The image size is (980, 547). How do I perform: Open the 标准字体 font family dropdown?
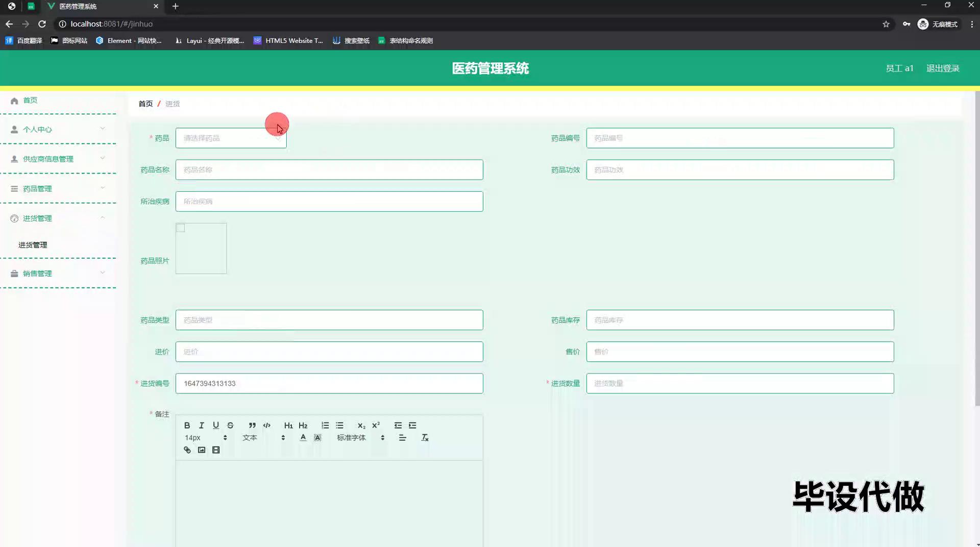tap(360, 437)
